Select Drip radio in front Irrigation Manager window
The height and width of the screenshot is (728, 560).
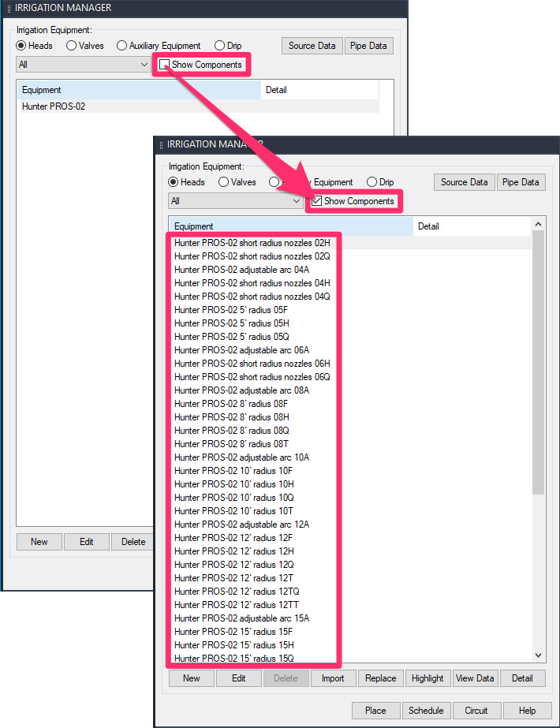pyautogui.click(x=371, y=182)
